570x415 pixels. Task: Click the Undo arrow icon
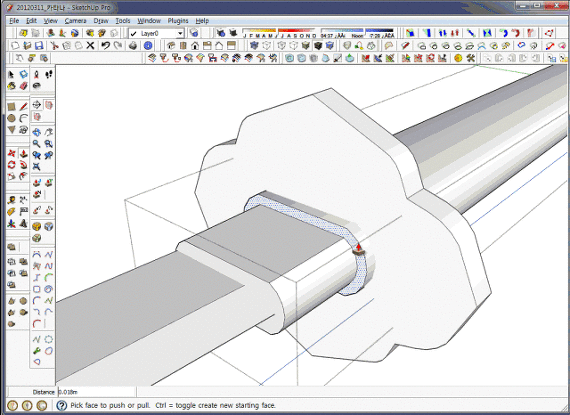(105, 45)
